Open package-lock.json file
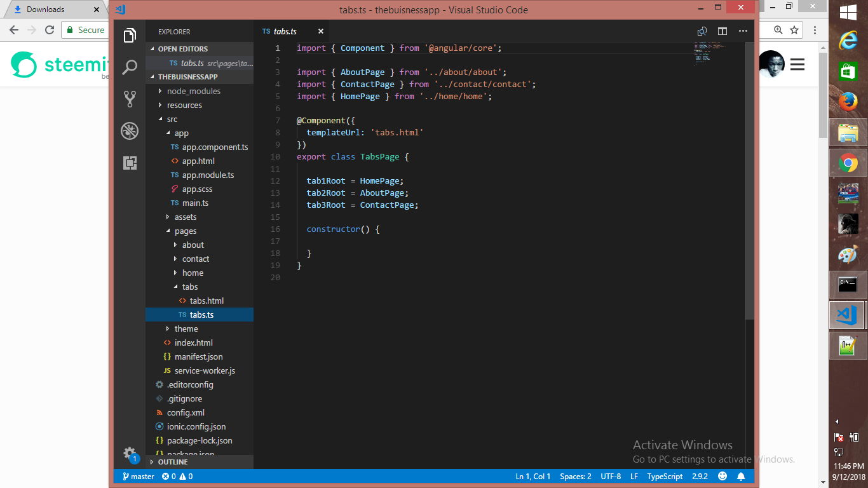 pos(200,440)
